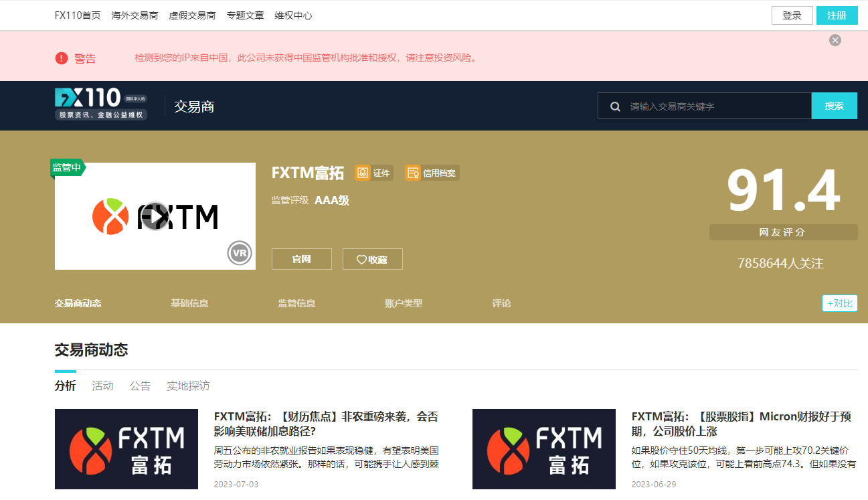Play the FXTM video thumbnail

tap(155, 216)
